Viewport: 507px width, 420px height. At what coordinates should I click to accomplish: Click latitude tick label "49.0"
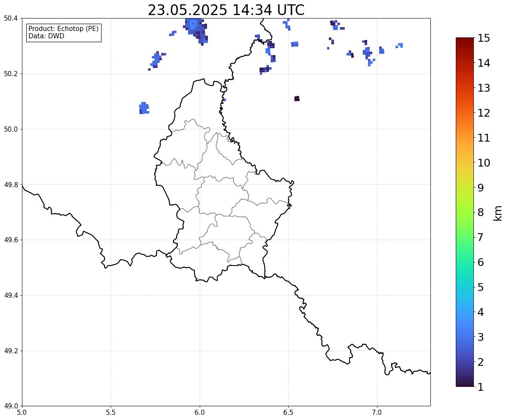click(x=11, y=406)
